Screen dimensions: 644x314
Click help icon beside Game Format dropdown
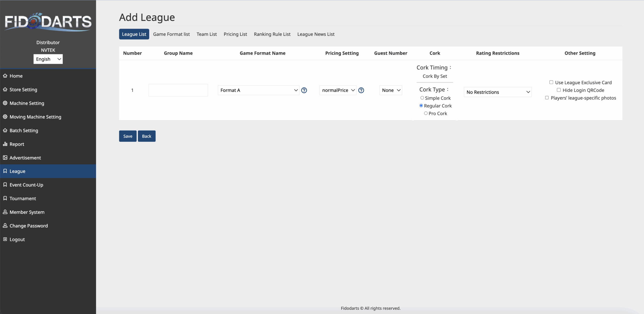point(304,90)
